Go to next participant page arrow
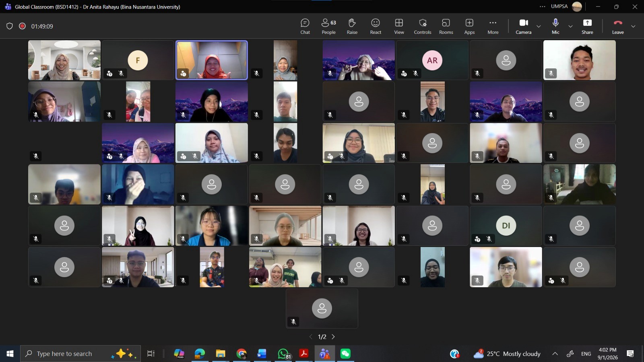Screen dimensions: 644x362 coord(333,337)
